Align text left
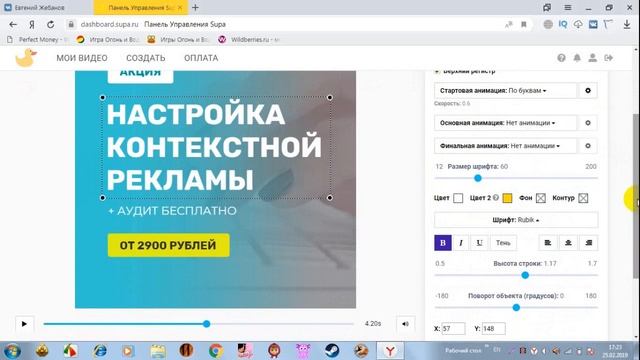Screen dimensions: 640x360 (548, 243)
